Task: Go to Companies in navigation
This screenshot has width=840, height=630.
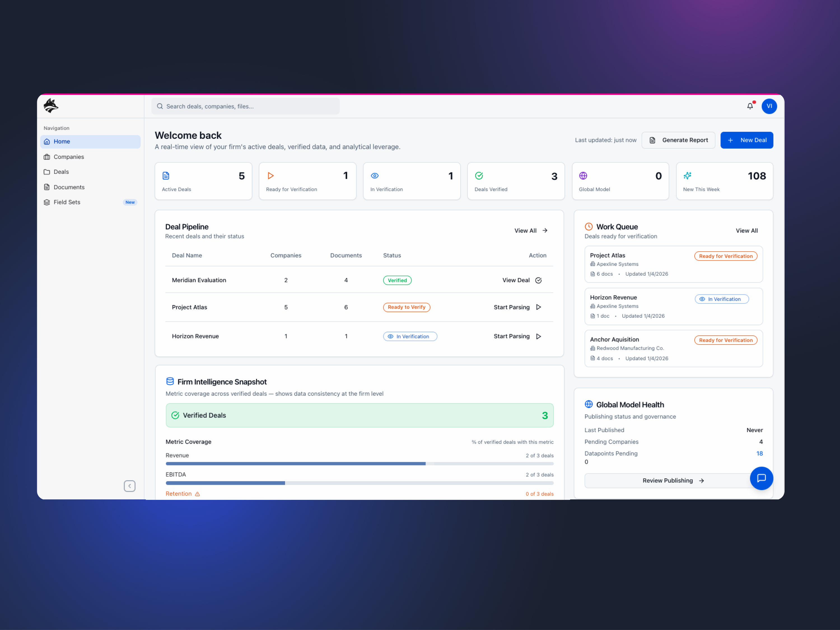Action: (x=69, y=157)
